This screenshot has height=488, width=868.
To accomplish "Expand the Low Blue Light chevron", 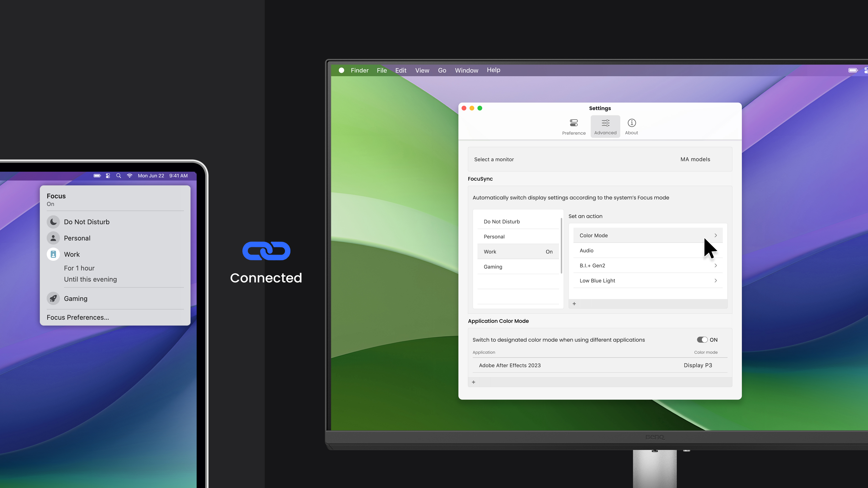I will [x=715, y=281].
